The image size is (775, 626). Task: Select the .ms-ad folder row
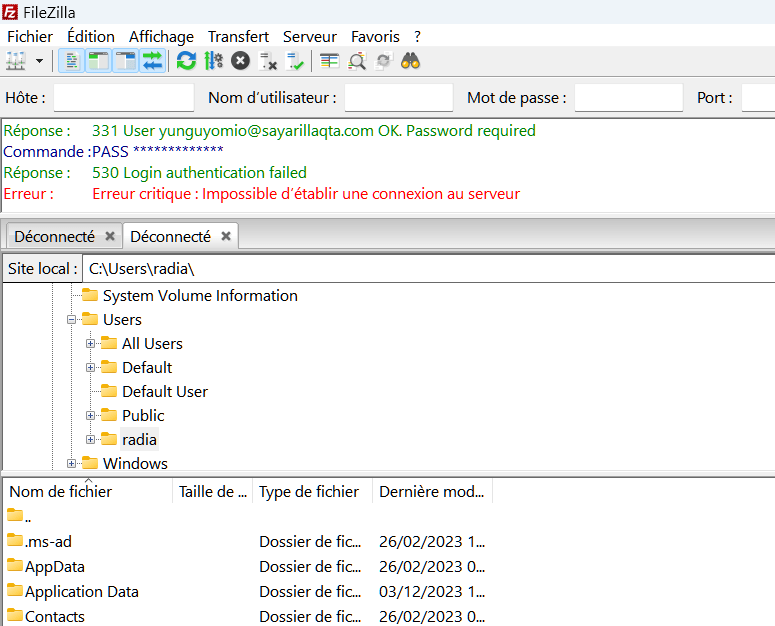(249, 542)
